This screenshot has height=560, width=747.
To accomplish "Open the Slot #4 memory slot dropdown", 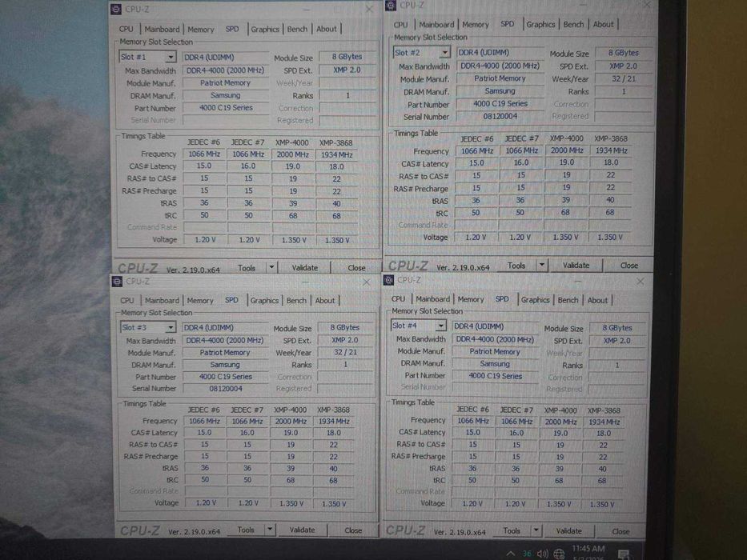I will tap(418, 326).
